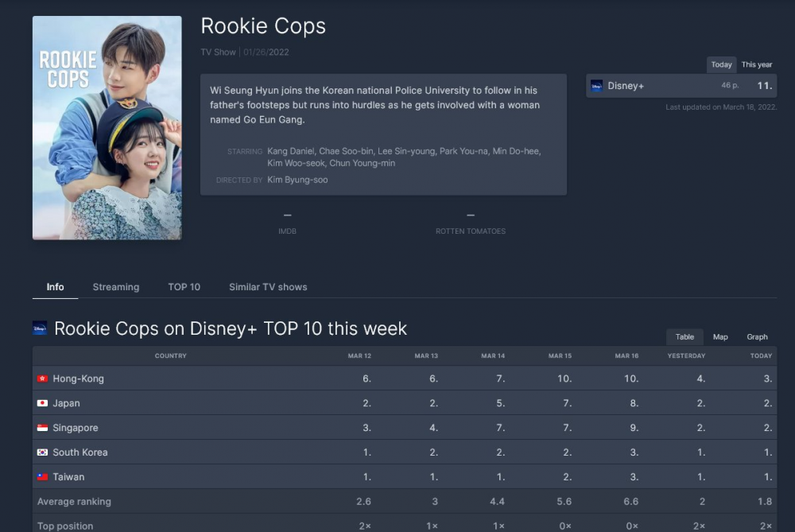
Task: Click the Hong-Kong flag icon
Action: click(x=43, y=379)
